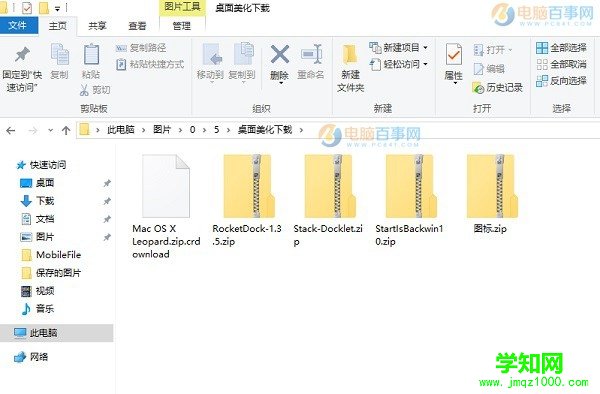Click the Edit (编辑) ribbon button

point(489,69)
